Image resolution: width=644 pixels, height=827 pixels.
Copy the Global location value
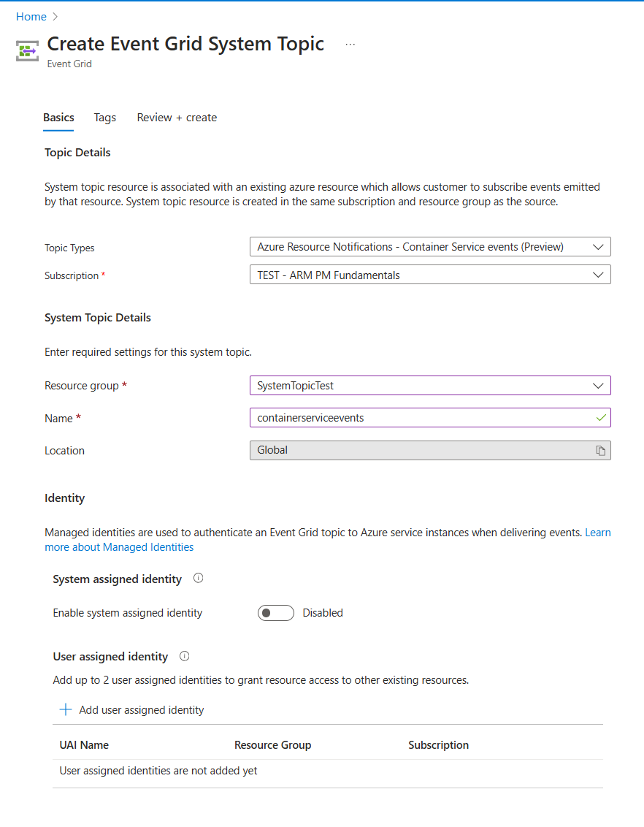click(601, 451)
